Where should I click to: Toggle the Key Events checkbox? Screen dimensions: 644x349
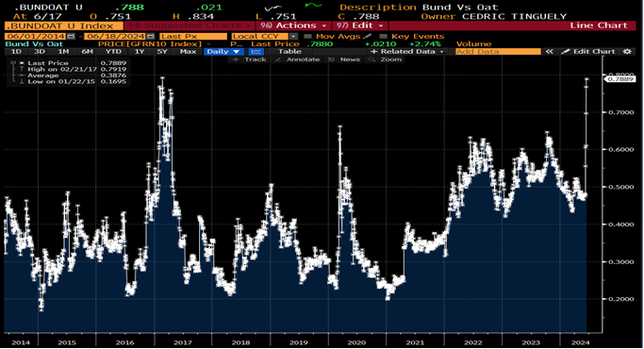(383, 36)
